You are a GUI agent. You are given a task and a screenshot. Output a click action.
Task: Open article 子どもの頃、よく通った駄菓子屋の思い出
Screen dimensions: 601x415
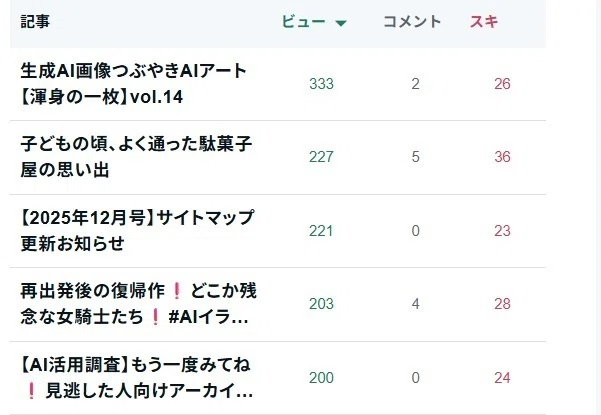click(x=136, y=157)
